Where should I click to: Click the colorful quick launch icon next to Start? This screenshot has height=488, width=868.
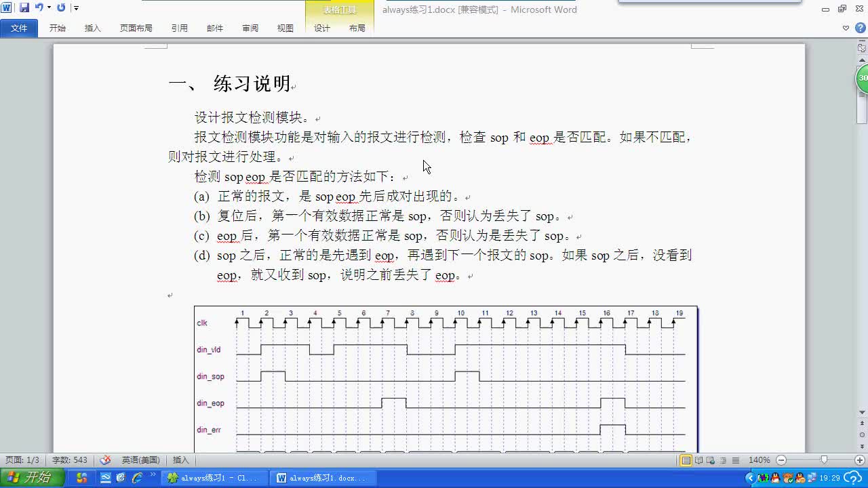point(82,478)
